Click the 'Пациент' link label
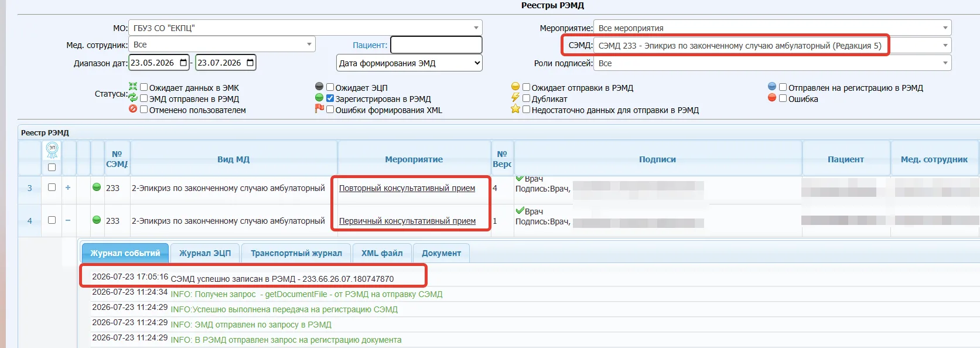This screenshot has width=980, height=348. point(369,45)
